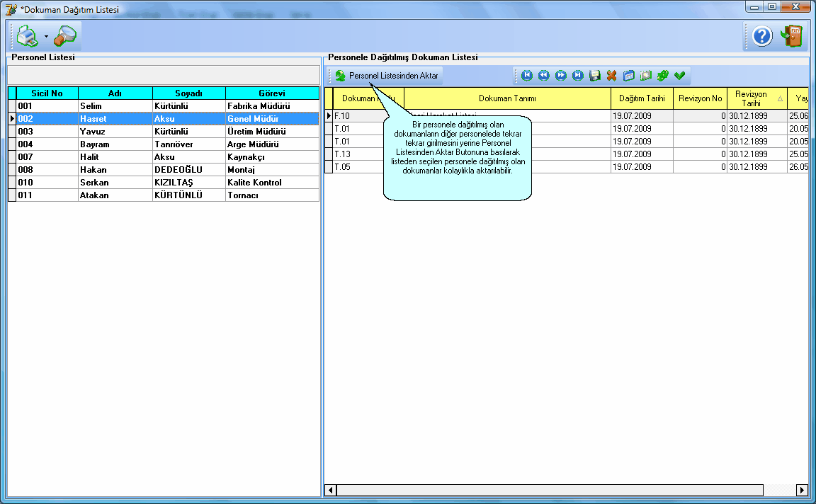
Task: Click the horizontal scrollbar right arrow
Action: point(802,490)
